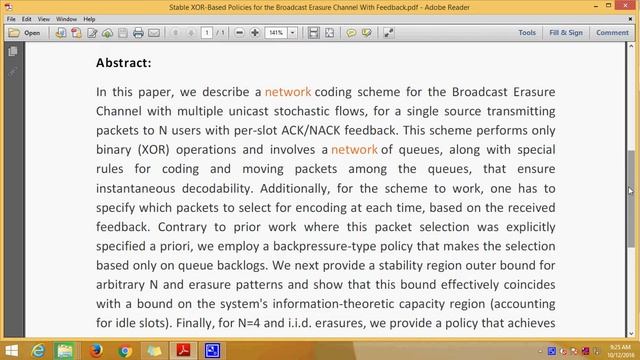The width and height of the screenshot is (640, 360).
Task: Click the save file floppy icon
Action: [x=123, y=33]
